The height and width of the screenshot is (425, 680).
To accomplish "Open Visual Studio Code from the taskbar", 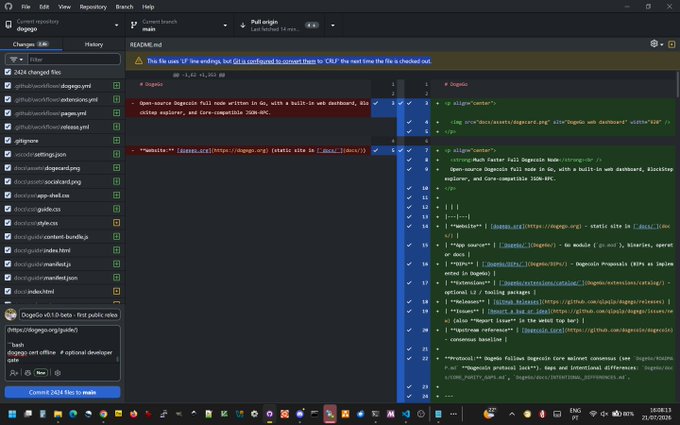I will pyautogui.click(x=406, y=414).
